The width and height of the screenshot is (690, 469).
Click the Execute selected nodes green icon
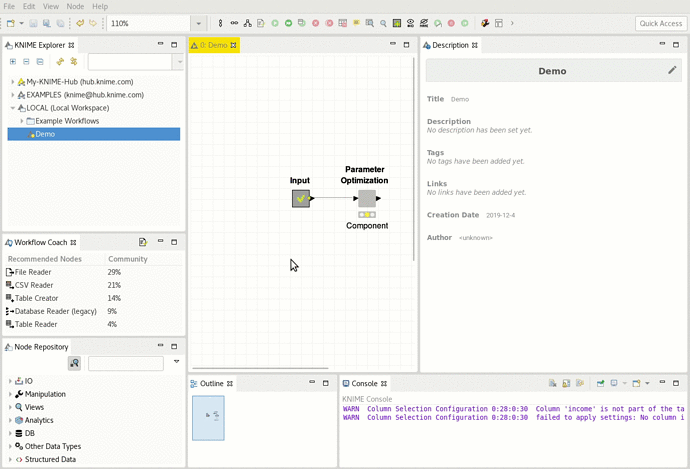[275, 23]
